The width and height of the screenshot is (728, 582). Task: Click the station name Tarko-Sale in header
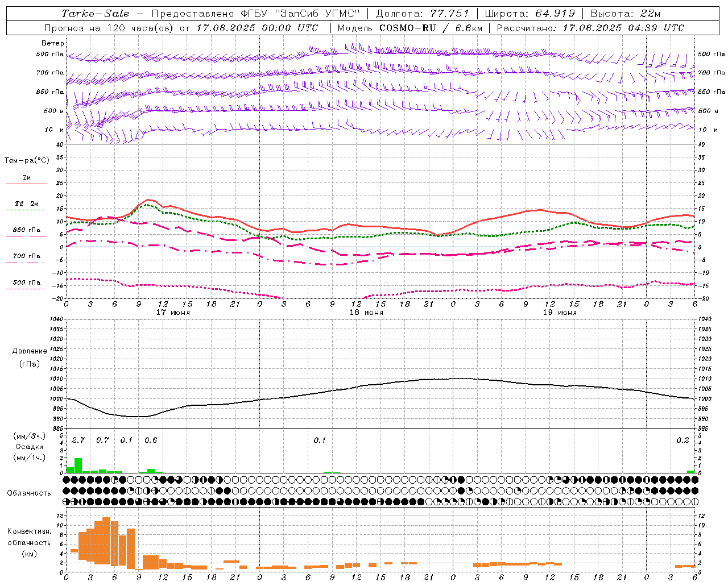pos(96,14)
